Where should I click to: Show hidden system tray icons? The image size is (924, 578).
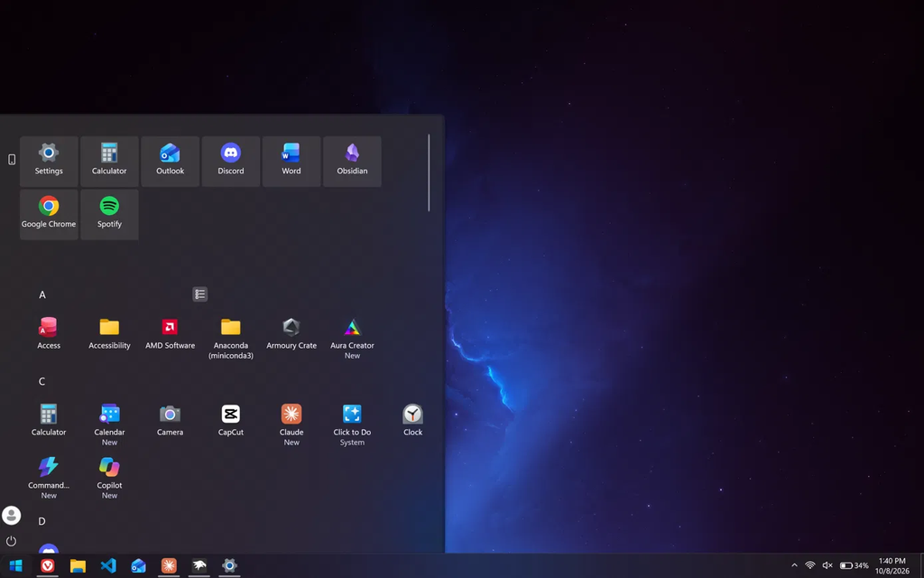click(x=794, y=565)
